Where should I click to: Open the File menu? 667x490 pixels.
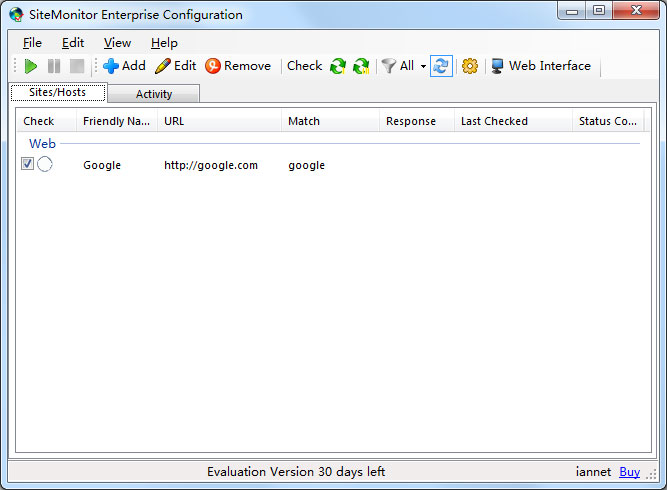[x=32, y=43]
